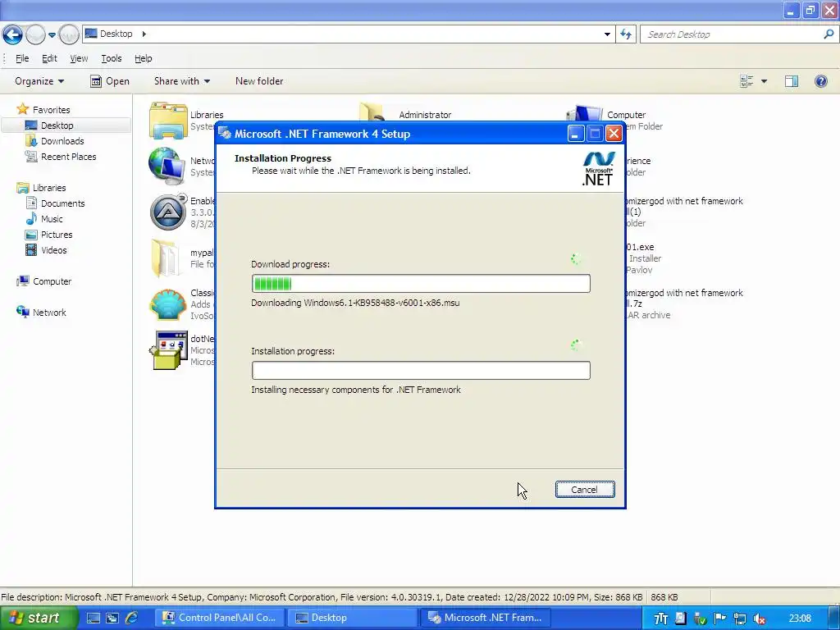Open the Videos library
Viewport: 840px width, 630px height.
pyautogui.click(x=53, y=250)
